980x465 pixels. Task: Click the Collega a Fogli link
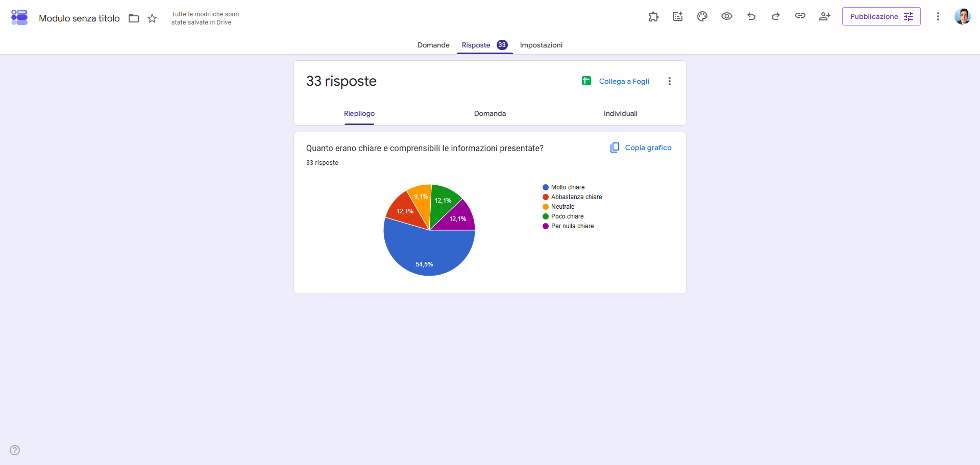pyautogui.click(x=624, y=81)
